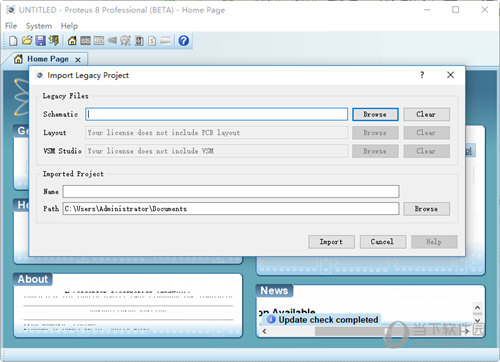Click the Schematic file path field
This screenshot has width=500, height=362.
(217, 114)
